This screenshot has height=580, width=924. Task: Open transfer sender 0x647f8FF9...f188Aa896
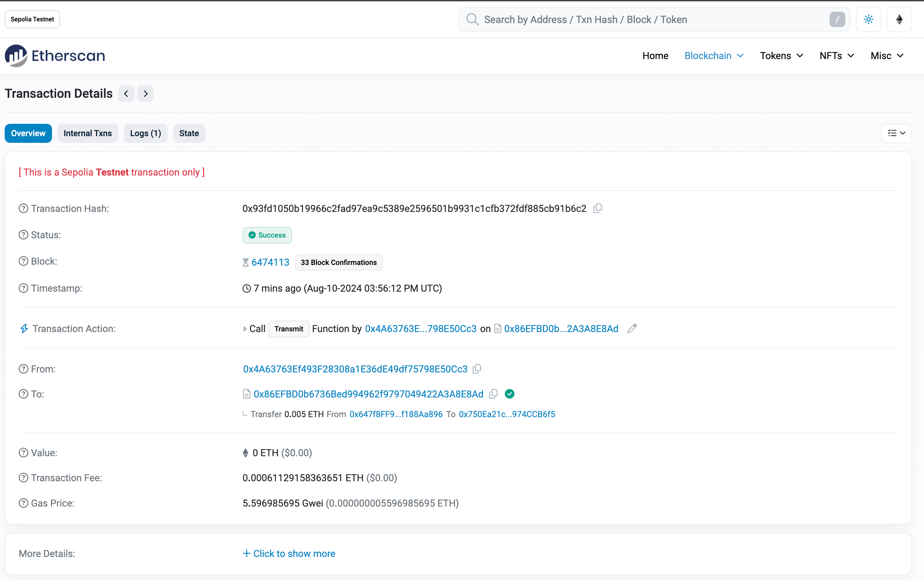(396, 414)
